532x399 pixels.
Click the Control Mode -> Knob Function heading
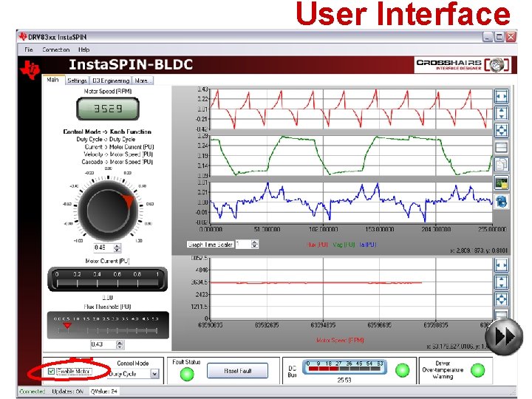tap(107, 132)
